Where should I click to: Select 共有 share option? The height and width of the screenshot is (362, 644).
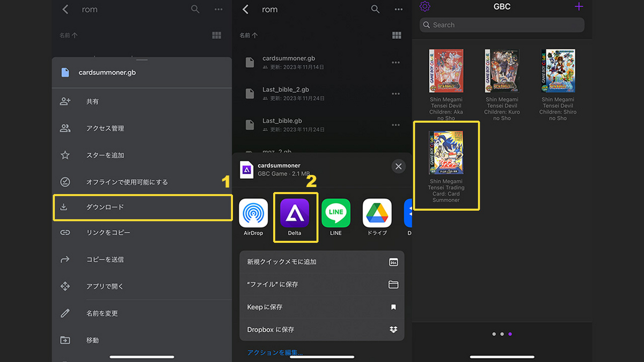pos(142,101)
